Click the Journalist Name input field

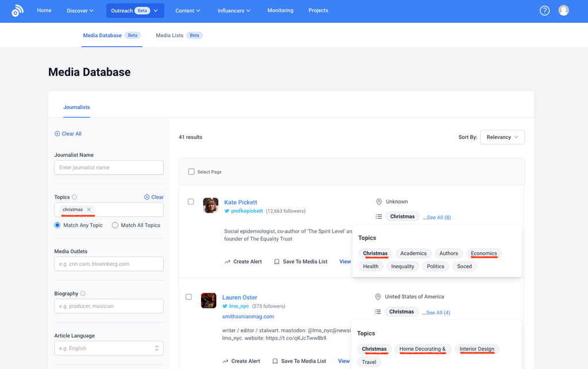(109, 168)
